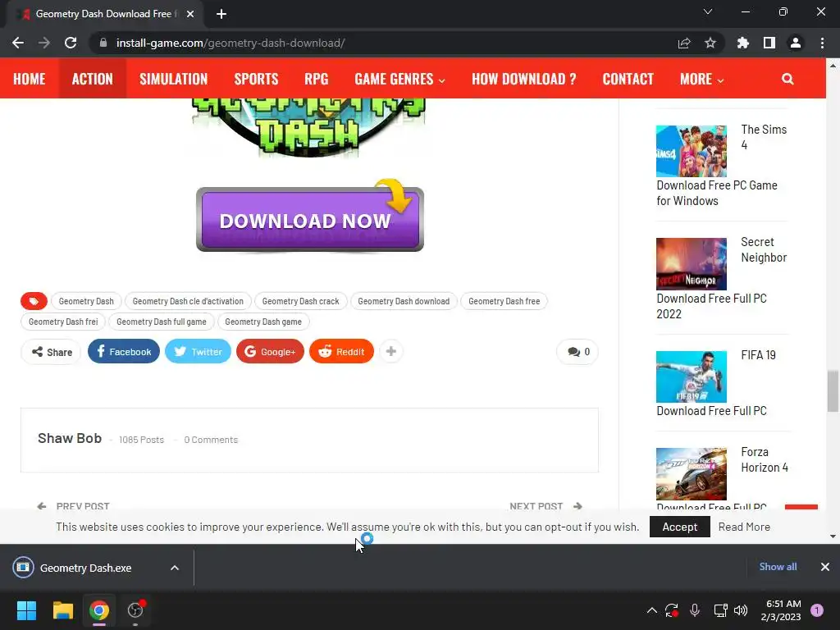Open the comments bubble showing 0
840x630 pixels.
coord(577,351)
